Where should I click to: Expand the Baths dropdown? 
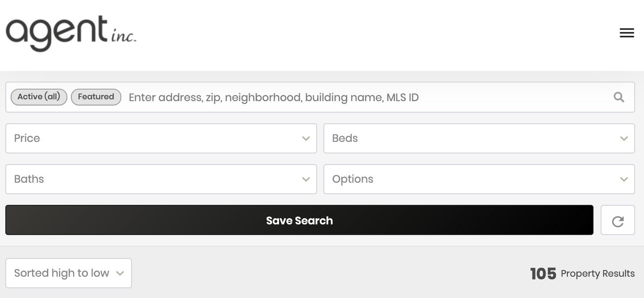[161, 179]
